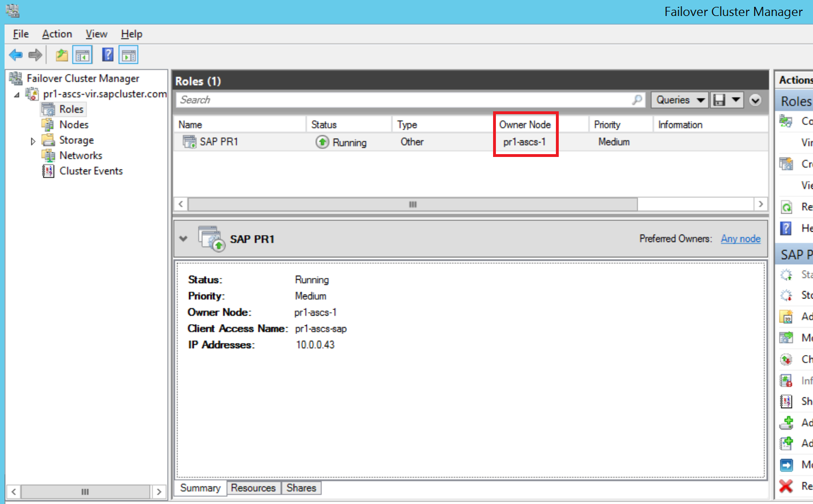The image size is (813, 504).
Task: Sort roles by the Status column header
Action: [x=349, y=124]
